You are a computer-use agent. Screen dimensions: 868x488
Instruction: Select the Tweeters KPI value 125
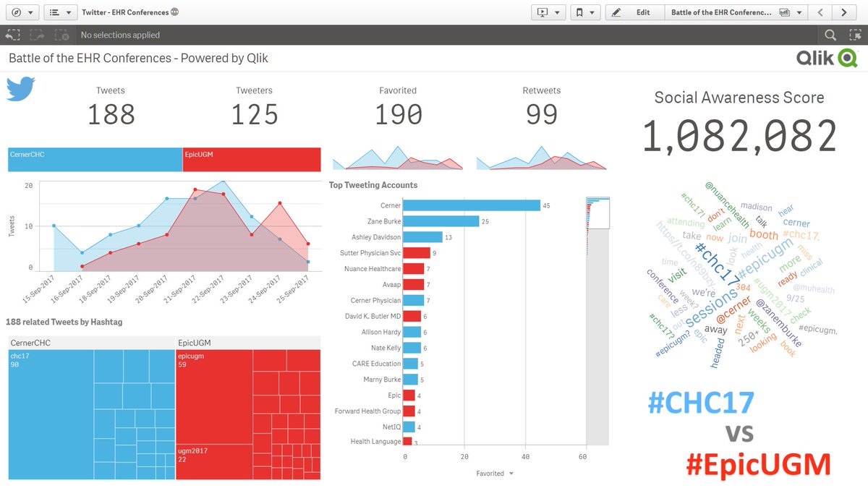(255, 115)
